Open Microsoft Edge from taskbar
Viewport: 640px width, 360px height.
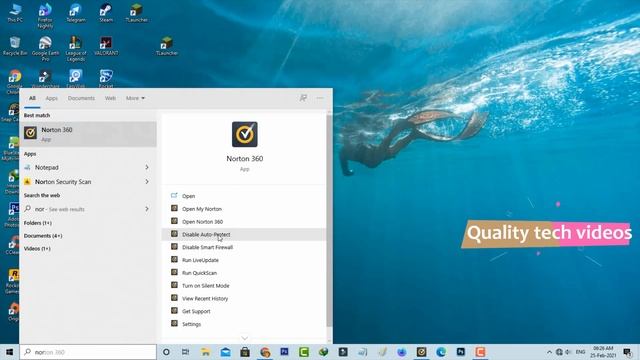pos(441,352)
